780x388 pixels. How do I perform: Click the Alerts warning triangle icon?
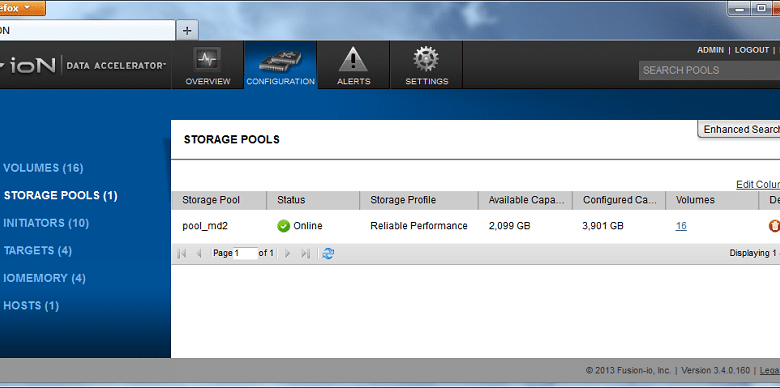pyautogui.click(x=353, y=60)
